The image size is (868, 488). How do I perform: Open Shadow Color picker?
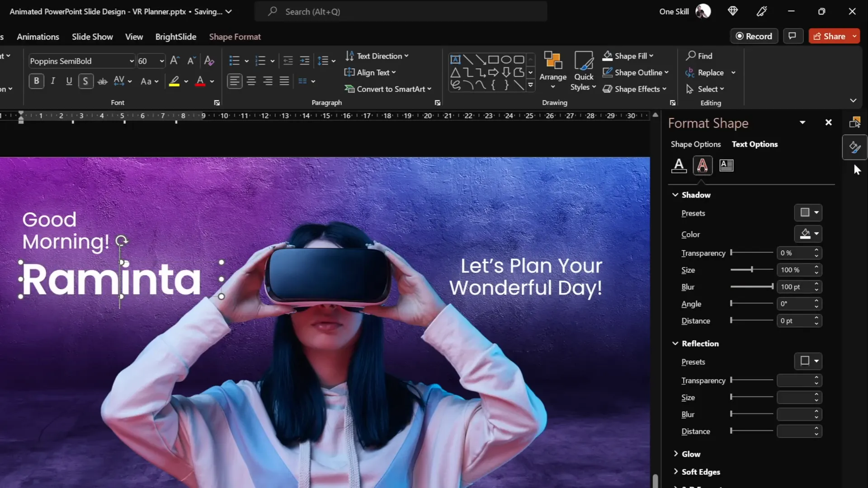pos(808,234)
